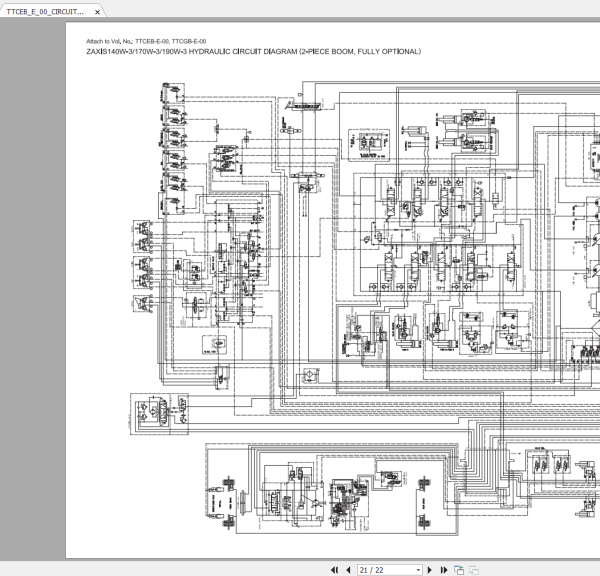Click the green page view icon in bottom toolbar
The image size is (600, 576).
[459, 569]
